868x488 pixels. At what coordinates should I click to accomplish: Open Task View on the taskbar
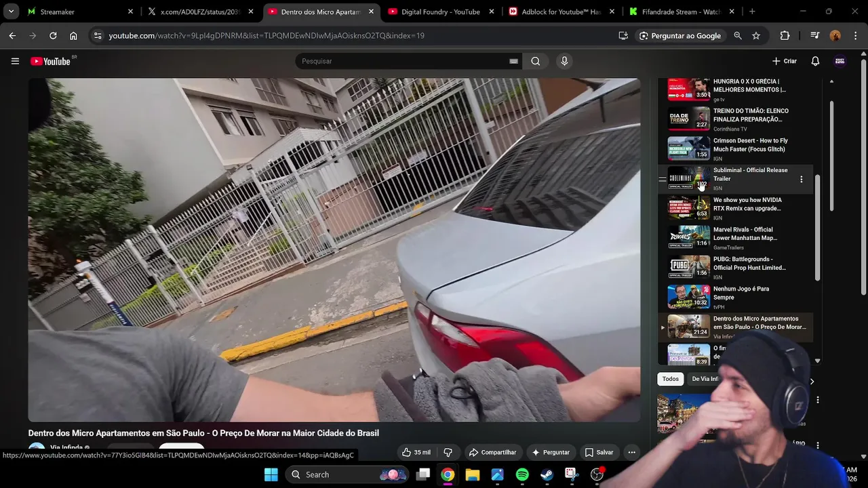[423, 474]
